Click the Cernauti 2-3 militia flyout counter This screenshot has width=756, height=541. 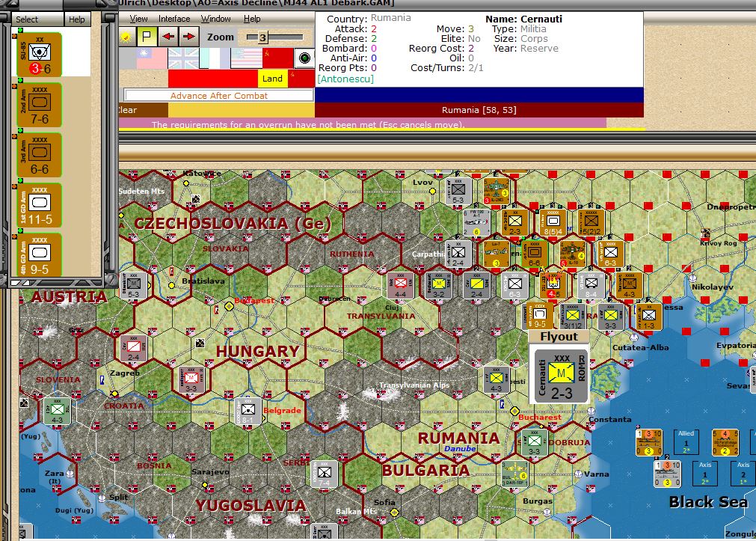tap(562, 376)
